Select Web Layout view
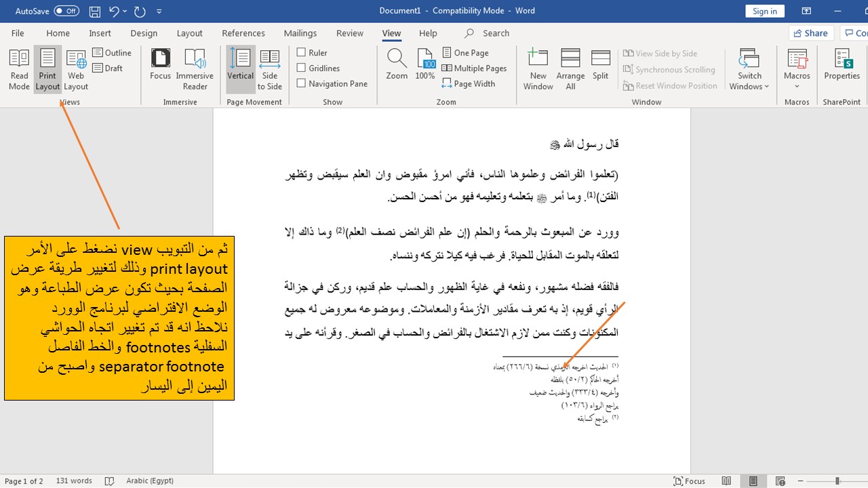Screen dimensions: 868x488 click(x=75, y=68)
